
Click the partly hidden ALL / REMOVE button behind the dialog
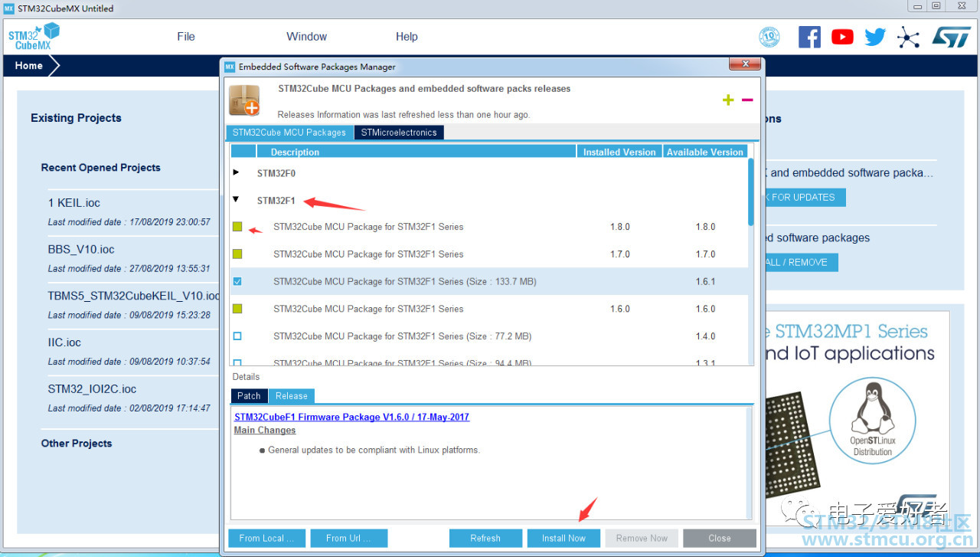click(x=800, y=262)
